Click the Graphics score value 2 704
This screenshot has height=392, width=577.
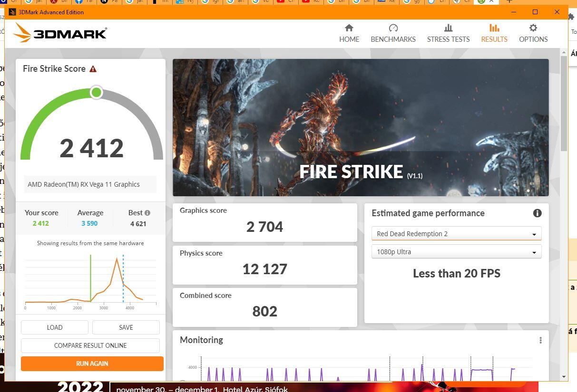(x=264, y=227)
